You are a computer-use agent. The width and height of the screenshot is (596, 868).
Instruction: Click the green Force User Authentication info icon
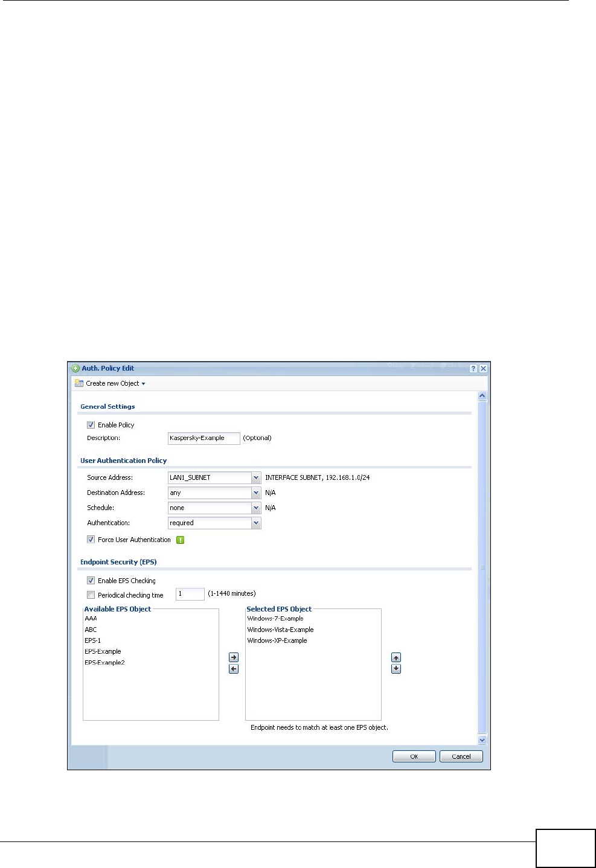pos(180,540)
